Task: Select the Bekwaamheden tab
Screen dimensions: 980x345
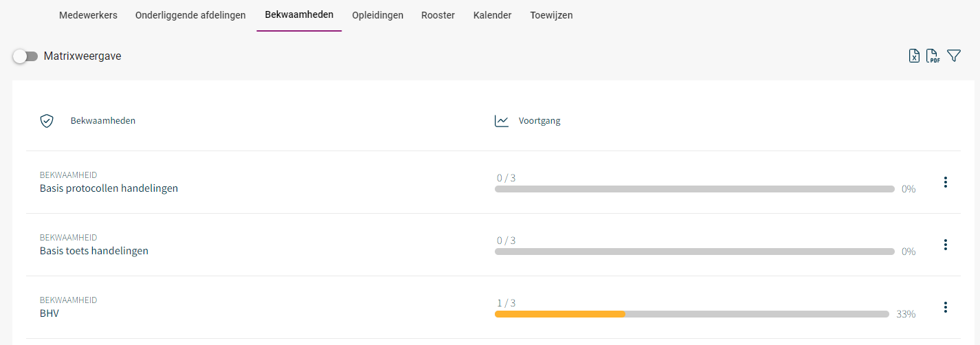Action: point(299,15)
